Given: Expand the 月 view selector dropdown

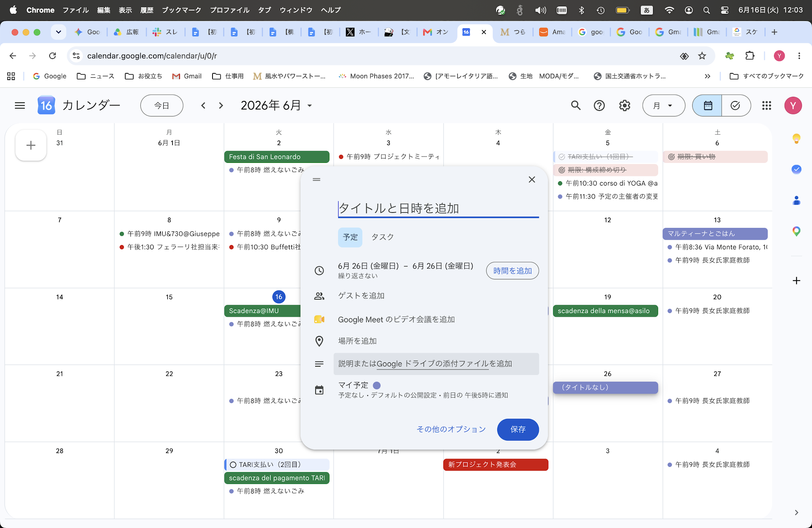Looking at the screenshot, I should tap(663, 105).
